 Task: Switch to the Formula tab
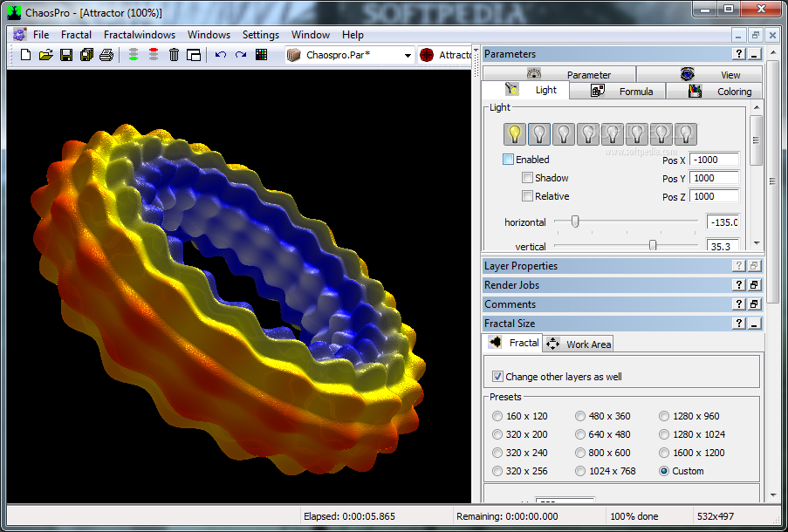coord(618,91)
